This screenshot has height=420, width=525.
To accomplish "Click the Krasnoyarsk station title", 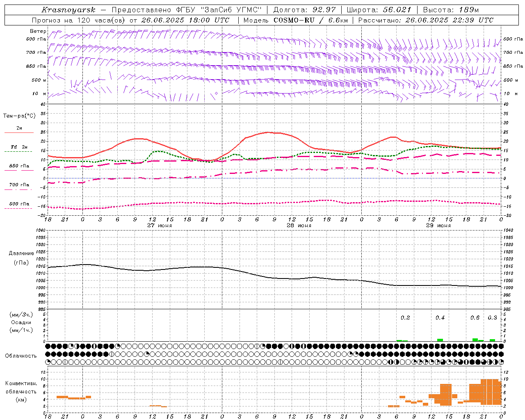I will pyautogui.click(x=68, y=10).
